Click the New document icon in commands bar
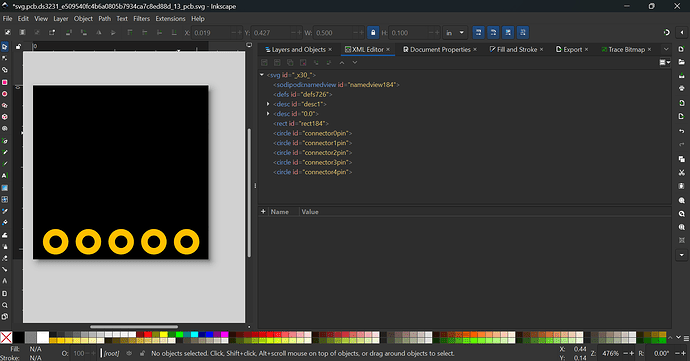Screen dimensions: 690x361 682,49
